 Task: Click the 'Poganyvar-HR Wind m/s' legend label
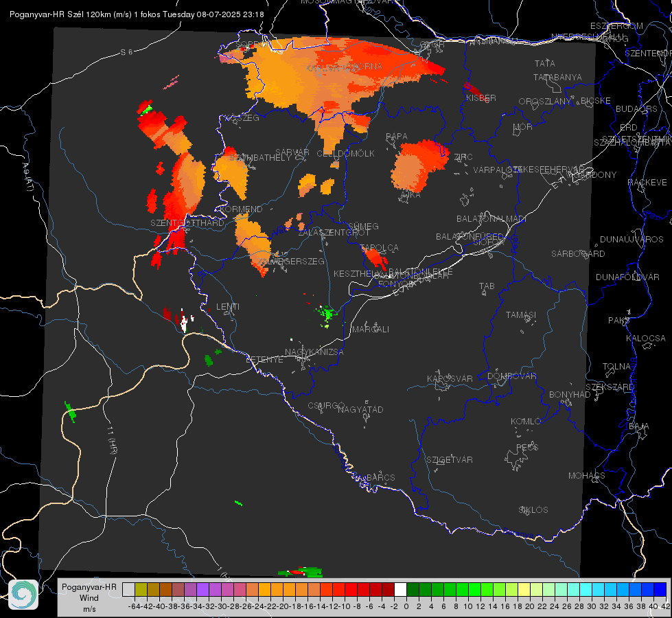click(89, 598)
